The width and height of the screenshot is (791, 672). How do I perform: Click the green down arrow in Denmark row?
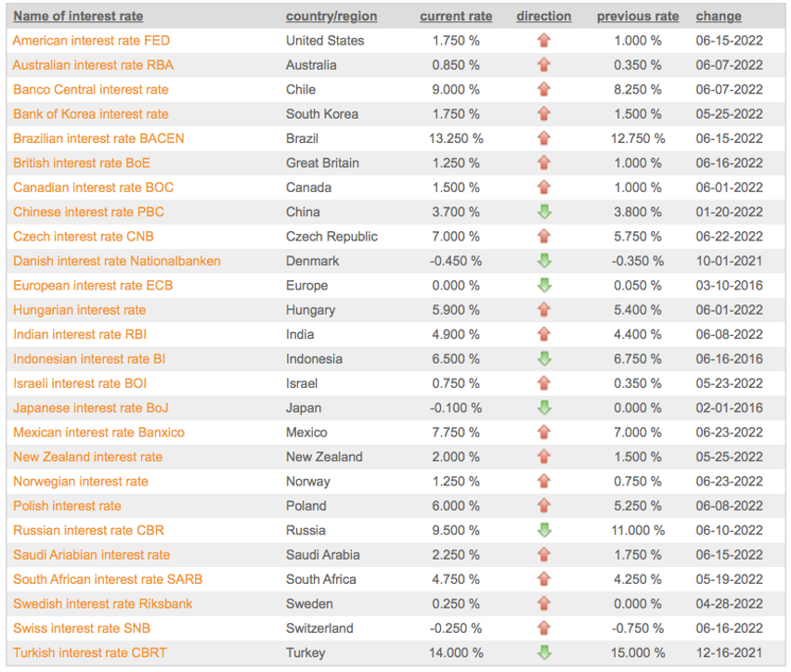coord(544,261)
